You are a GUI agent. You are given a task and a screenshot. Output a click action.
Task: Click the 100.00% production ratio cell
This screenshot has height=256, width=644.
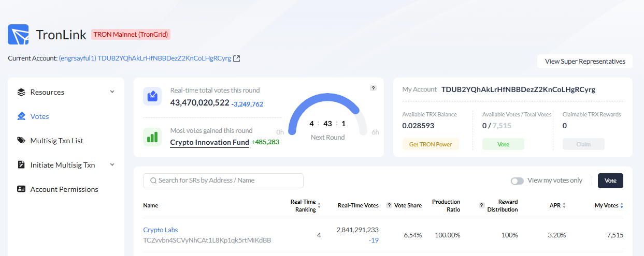tap(447, 235)
